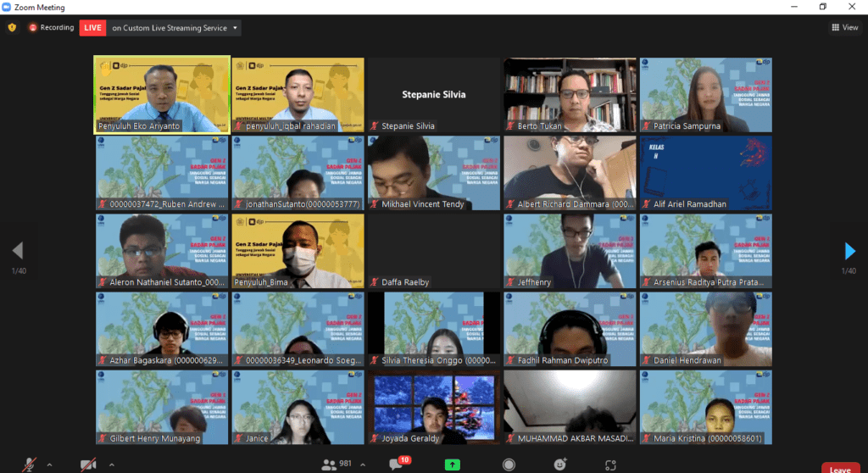
Task: Click the red Leave button
Action: (x=840, y=467)
